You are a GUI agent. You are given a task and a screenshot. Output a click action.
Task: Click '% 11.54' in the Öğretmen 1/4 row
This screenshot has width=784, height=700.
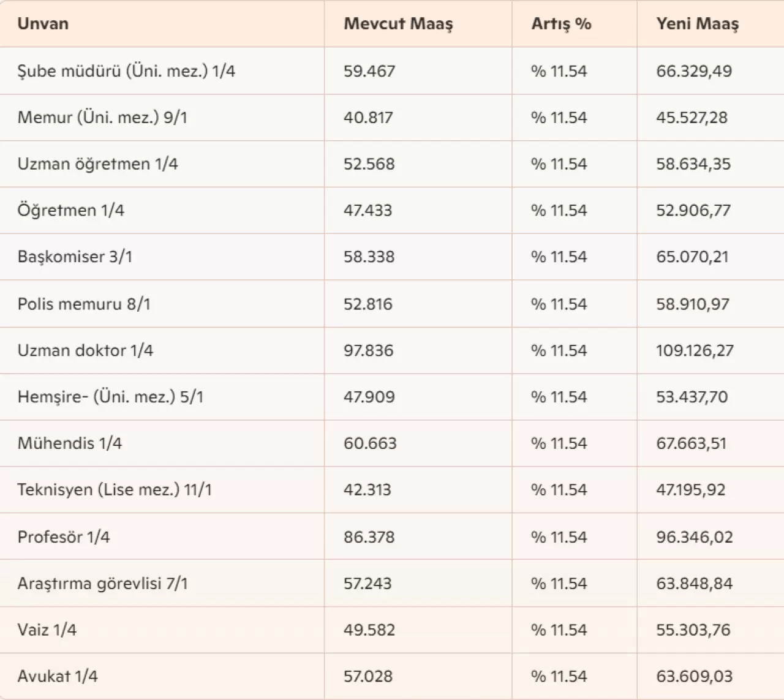tap(559, 211)
